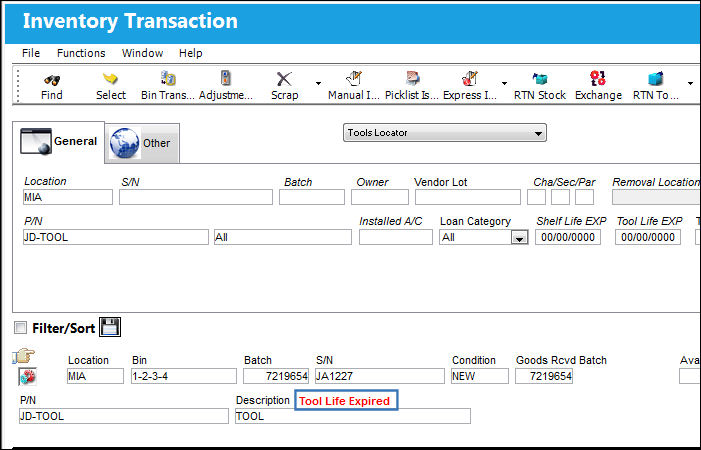This screenshot has width=701, height=450.
Task: Click the result P/N field in the record row
Action: [x=124, y=416]
